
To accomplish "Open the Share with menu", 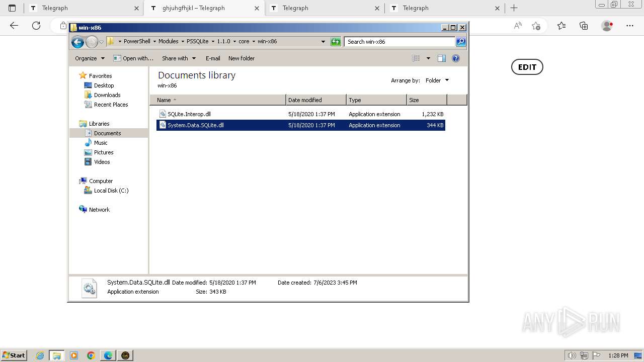I will pos(178,58).
